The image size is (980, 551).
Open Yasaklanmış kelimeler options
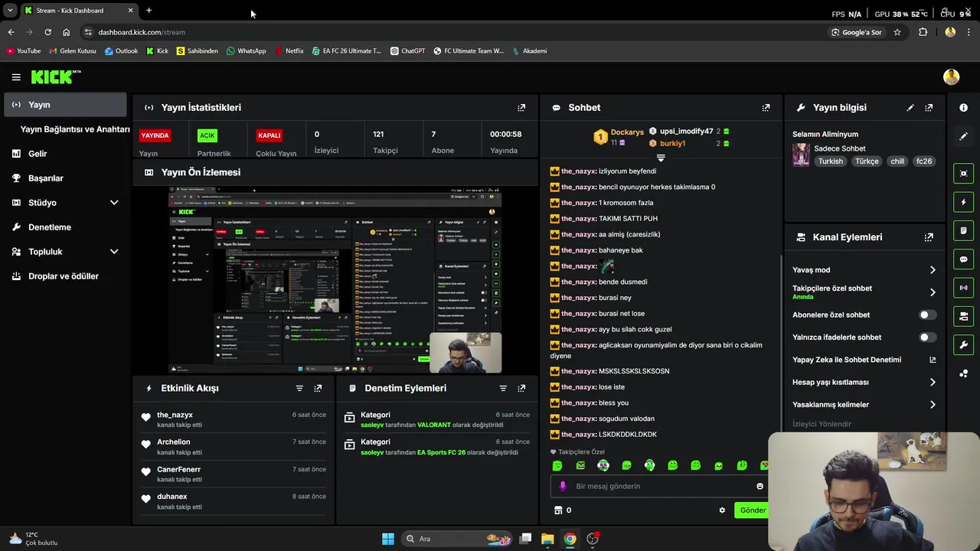point(864,405)
